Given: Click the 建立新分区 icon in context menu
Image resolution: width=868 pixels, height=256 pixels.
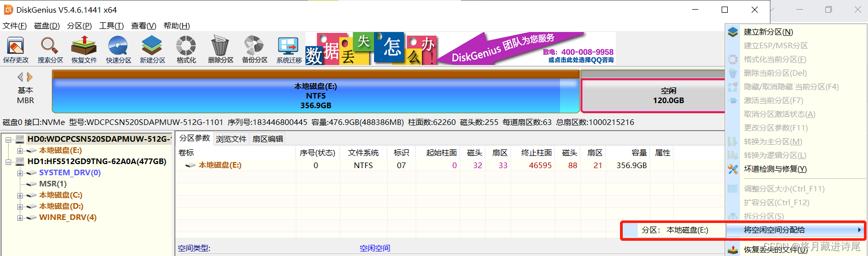Looking at the screenshot, I should pos(733,32).
